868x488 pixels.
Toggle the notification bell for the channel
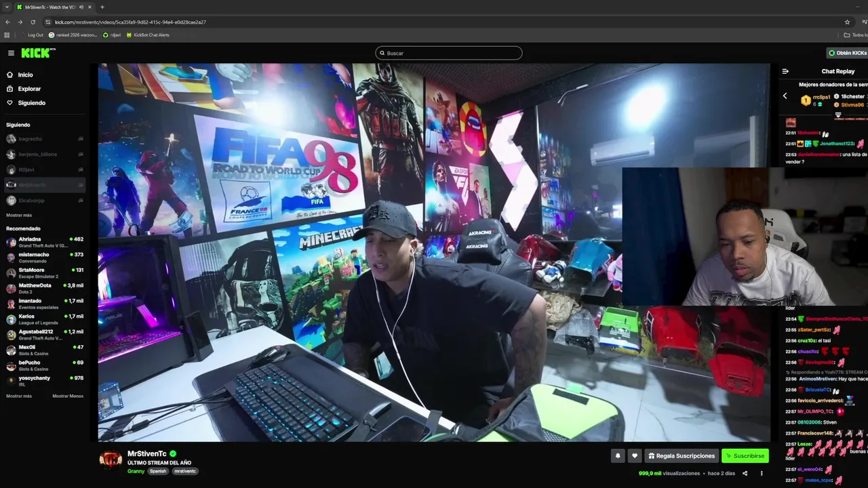618,456
